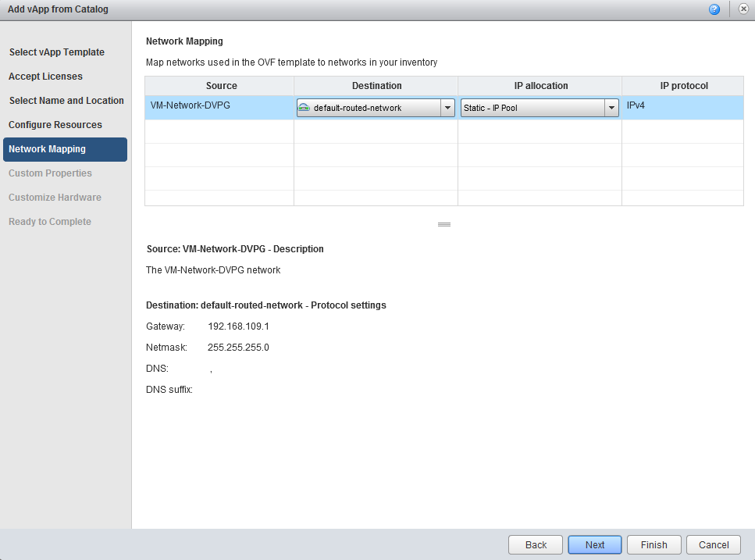Select the Network Mapping step
The width and height of the screenshot is (755, 560).
click(x=47, y=149)
